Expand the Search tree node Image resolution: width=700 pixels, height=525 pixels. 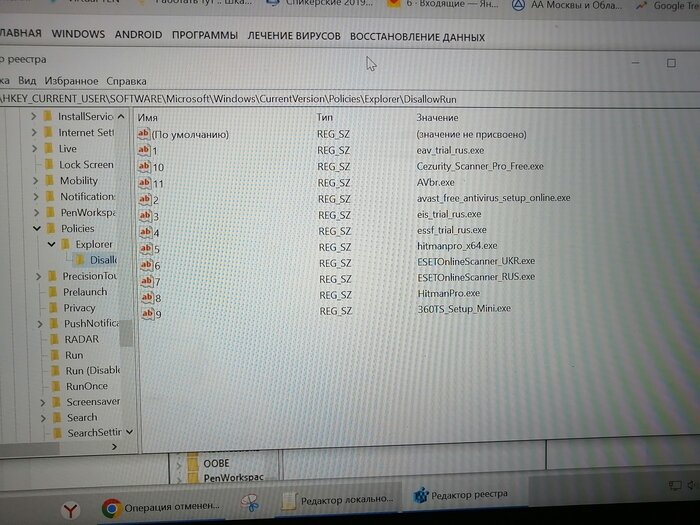[43, 418]
